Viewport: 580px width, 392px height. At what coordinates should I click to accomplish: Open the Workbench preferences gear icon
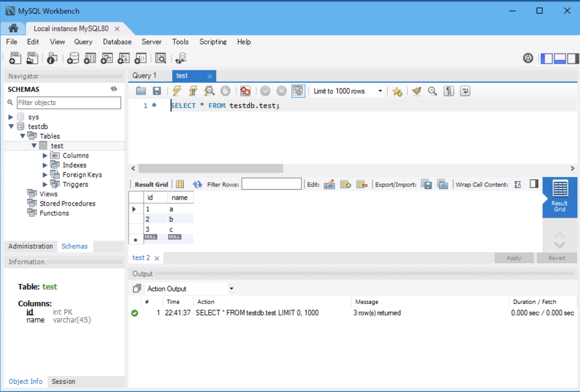(x=528, y=58)
